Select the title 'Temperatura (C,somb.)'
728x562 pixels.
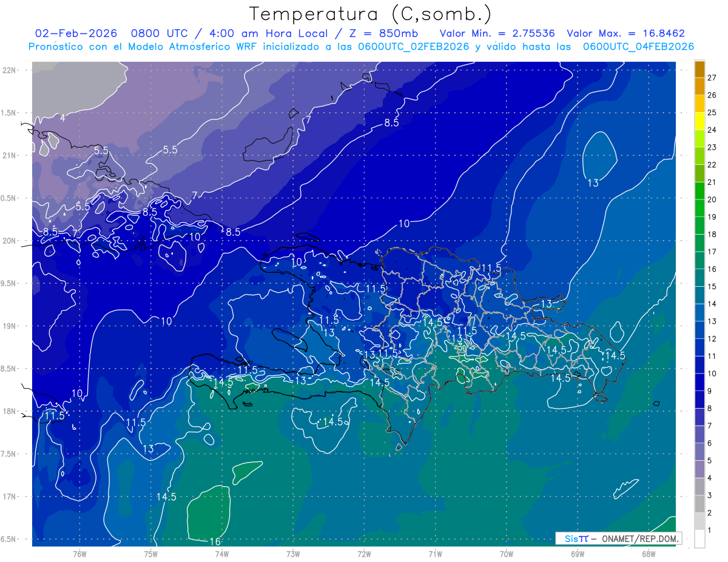click(371, 14)
